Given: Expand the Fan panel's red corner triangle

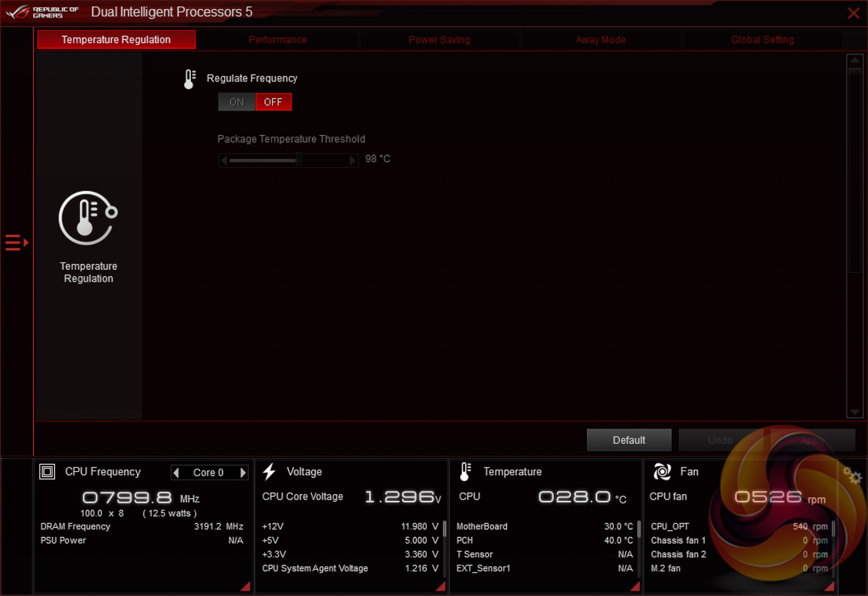Looking at the screenshot, I should 829,586.
